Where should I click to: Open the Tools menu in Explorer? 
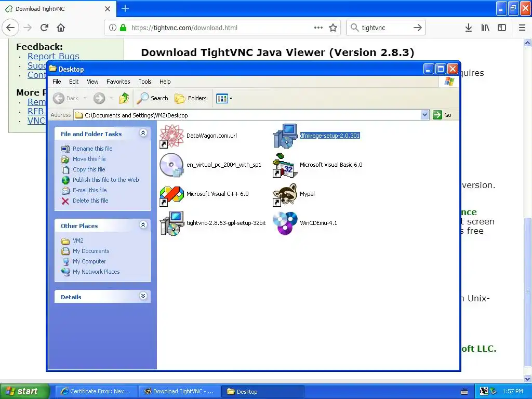click(x=144, y=82)
